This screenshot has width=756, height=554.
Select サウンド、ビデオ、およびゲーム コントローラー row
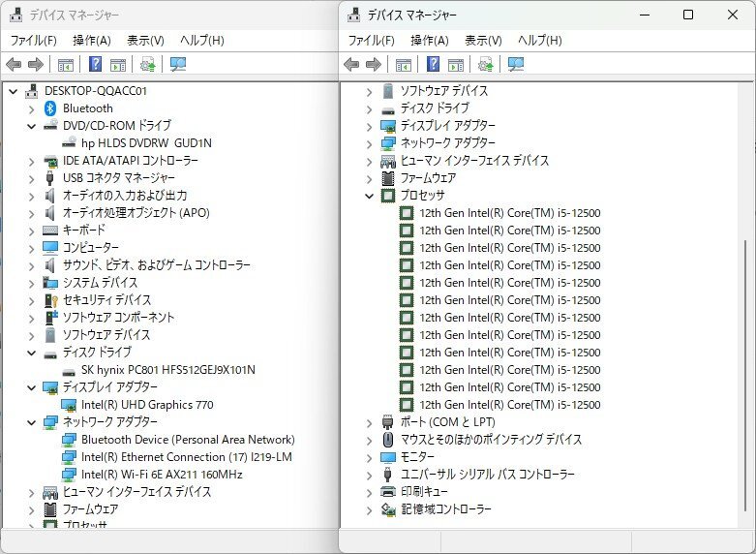coord(156,265)
